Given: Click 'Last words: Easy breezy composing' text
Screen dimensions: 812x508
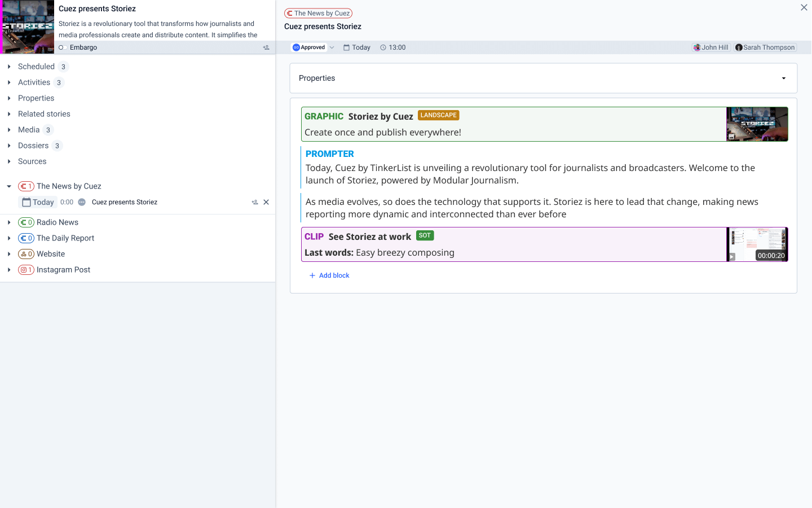Looking at the screenshot, I should click(x=379, y=252).
